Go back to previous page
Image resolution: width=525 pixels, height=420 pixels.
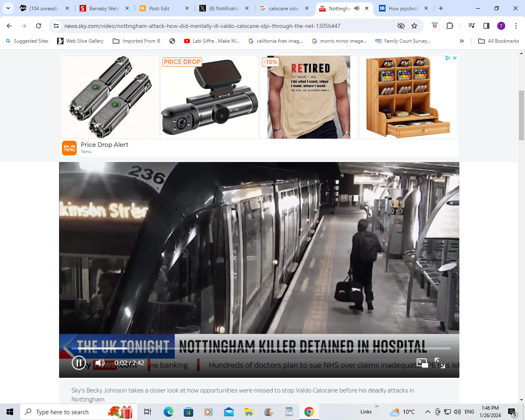[9, 26]
